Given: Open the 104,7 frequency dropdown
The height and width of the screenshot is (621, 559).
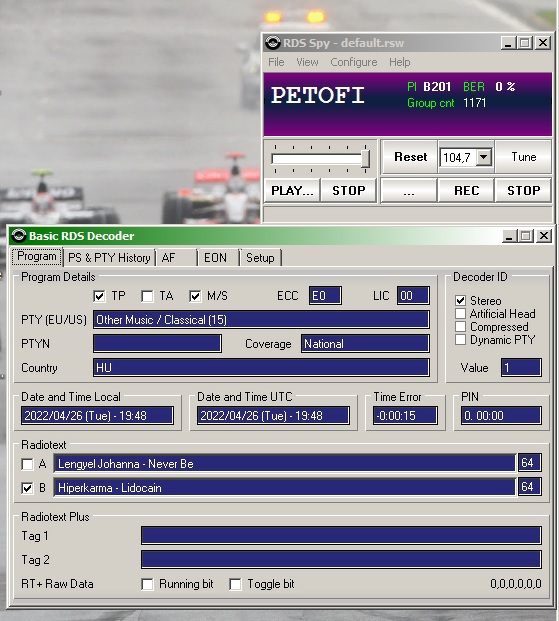Looking at the screenshot, I should (x=484, y=157).
